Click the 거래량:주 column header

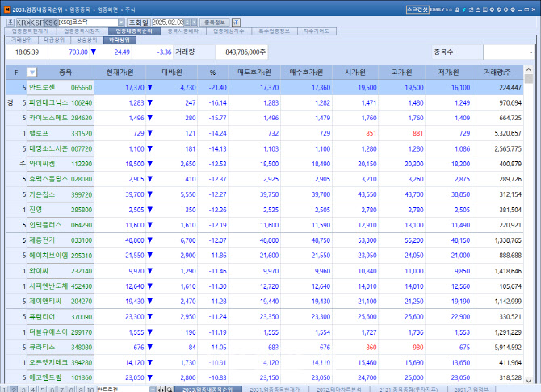click(498, 73)
